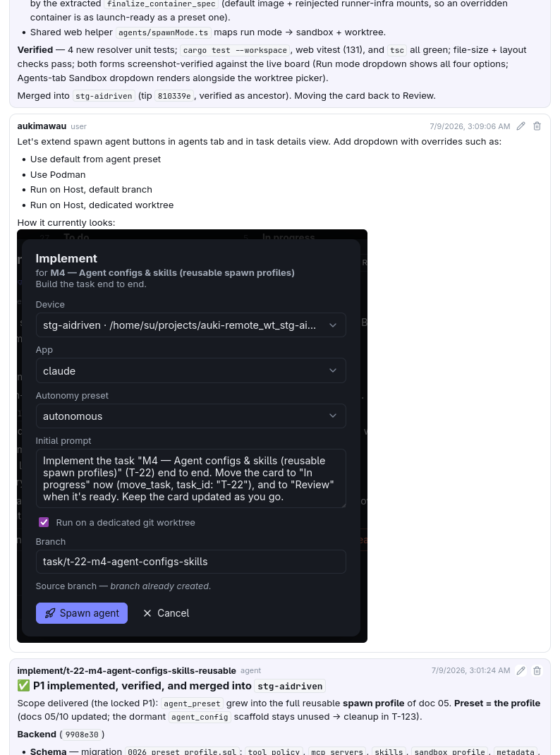Click the Spawn agent button
560x755 pixels.
(82, 613)
